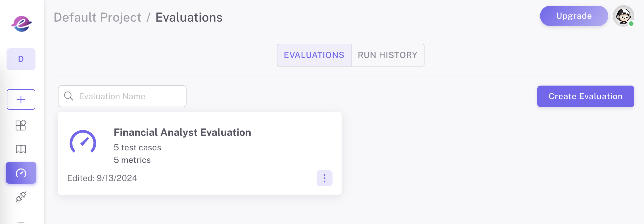Open the "D" project switcher
Viewport: 644px width, 224px height.
click(21, 59)
